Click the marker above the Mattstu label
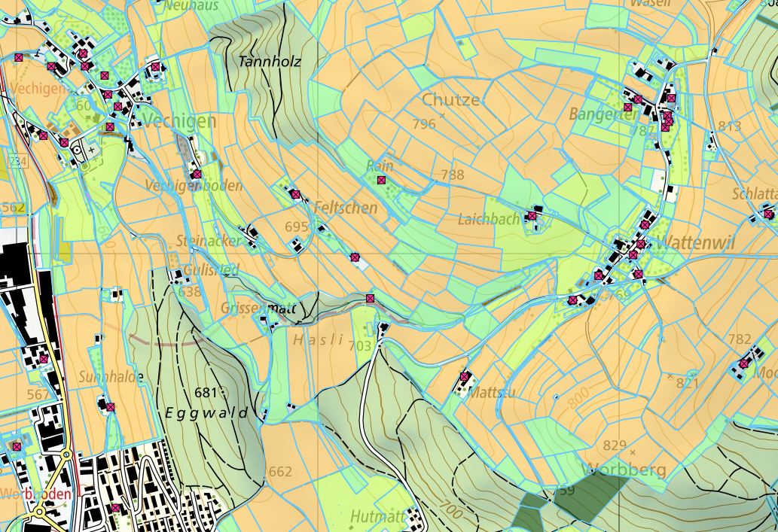This screenshot has width=778, height=532. 464,376
